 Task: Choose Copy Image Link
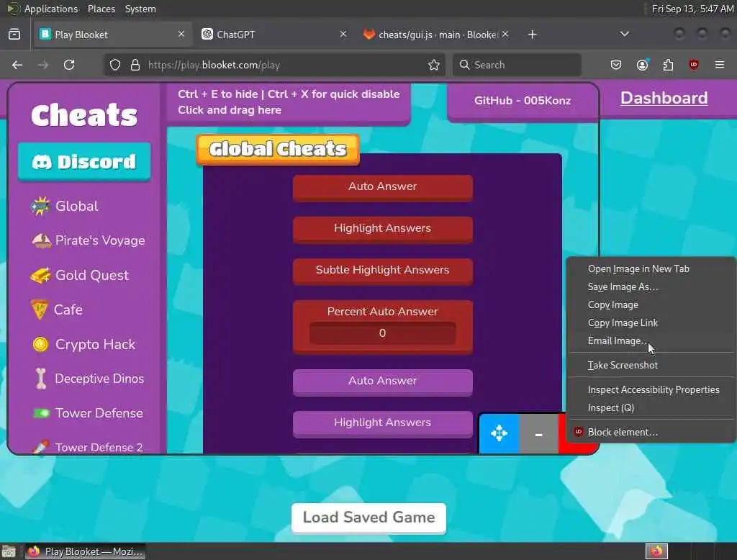click(651, 322)
